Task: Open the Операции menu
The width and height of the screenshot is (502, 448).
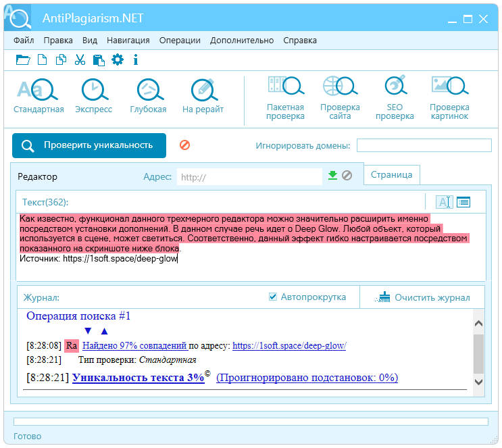Action: (180, 41)
